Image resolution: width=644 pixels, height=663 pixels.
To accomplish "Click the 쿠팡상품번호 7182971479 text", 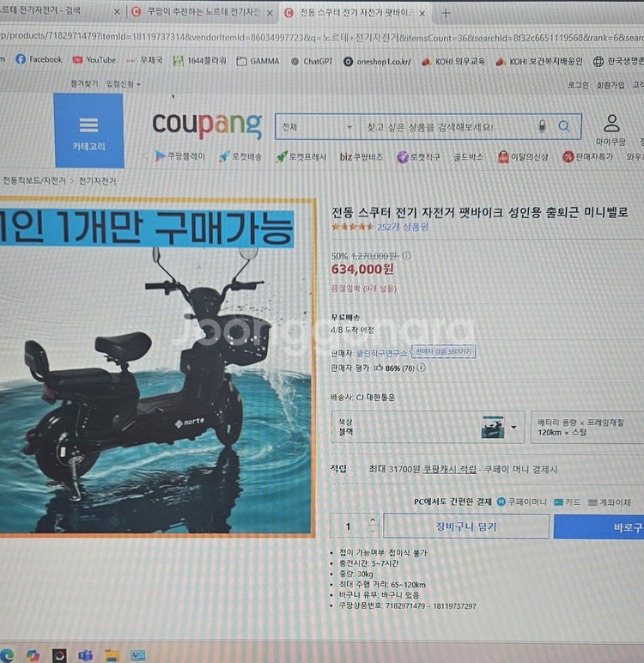I will [x=408, y=605].
